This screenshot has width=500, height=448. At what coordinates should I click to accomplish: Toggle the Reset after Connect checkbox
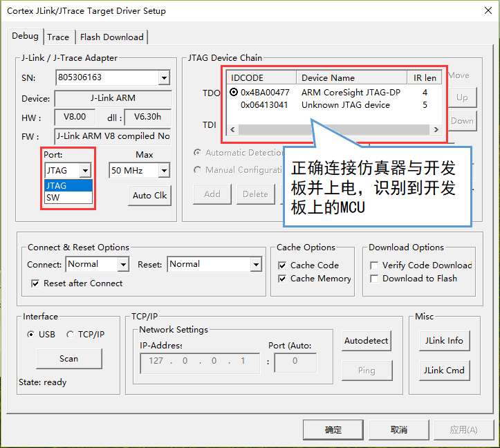click(35, 283)
